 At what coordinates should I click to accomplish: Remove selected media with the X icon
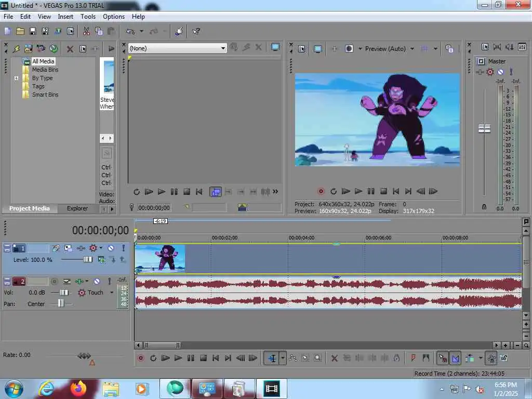[70, 49]
